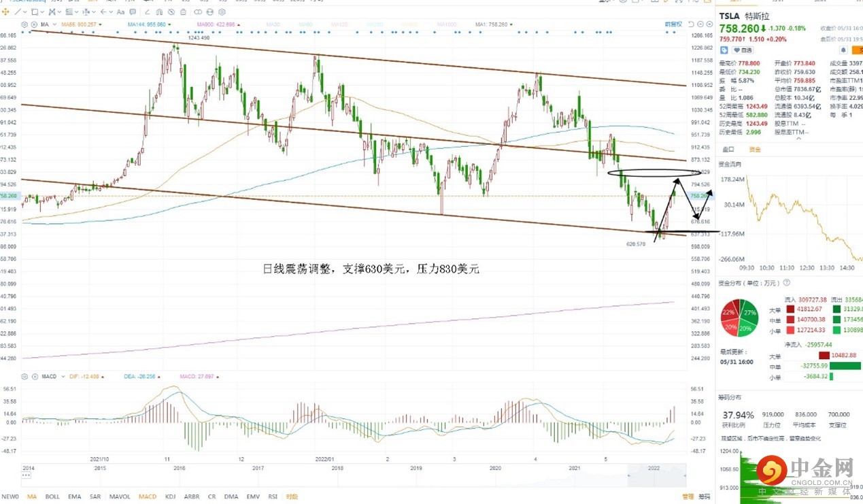863x504 pixels.
Task: Switch to EMA indicator tab
Action: [x=74, y=497]
